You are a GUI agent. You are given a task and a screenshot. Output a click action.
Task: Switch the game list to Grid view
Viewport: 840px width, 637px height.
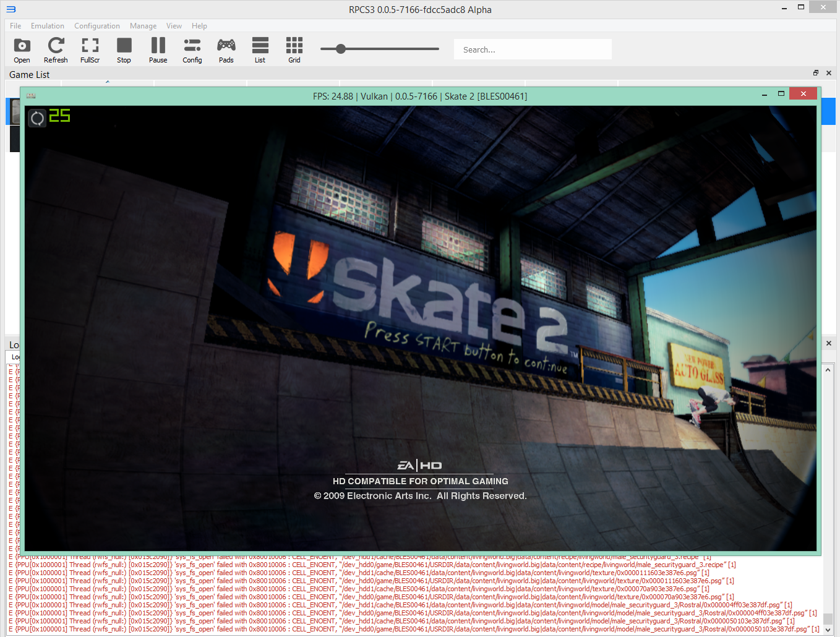[294, 49]
